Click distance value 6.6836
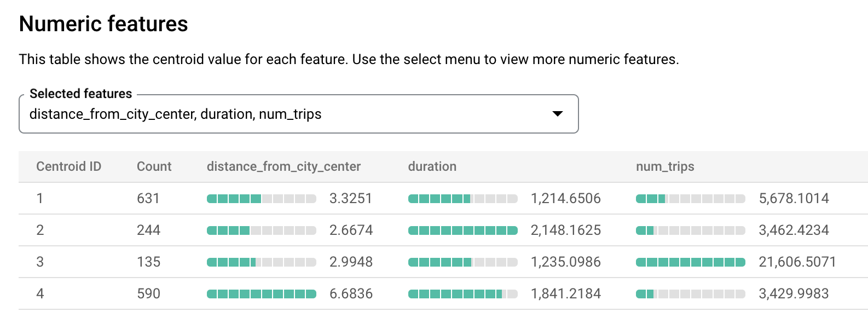Image resolution: width=868 pixels, height=323 pixels. [351, 293]
